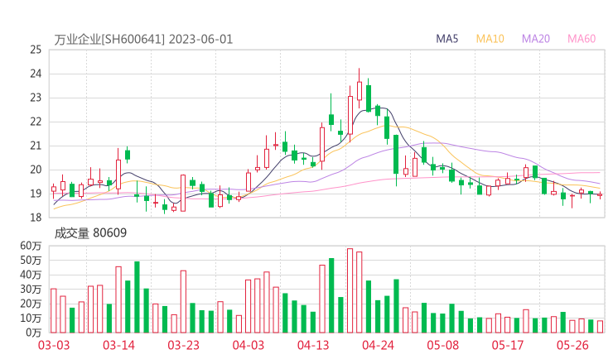This screenshot has height=364, width=613.
Task: Click the price axis value 22
Action: (36, 122)
